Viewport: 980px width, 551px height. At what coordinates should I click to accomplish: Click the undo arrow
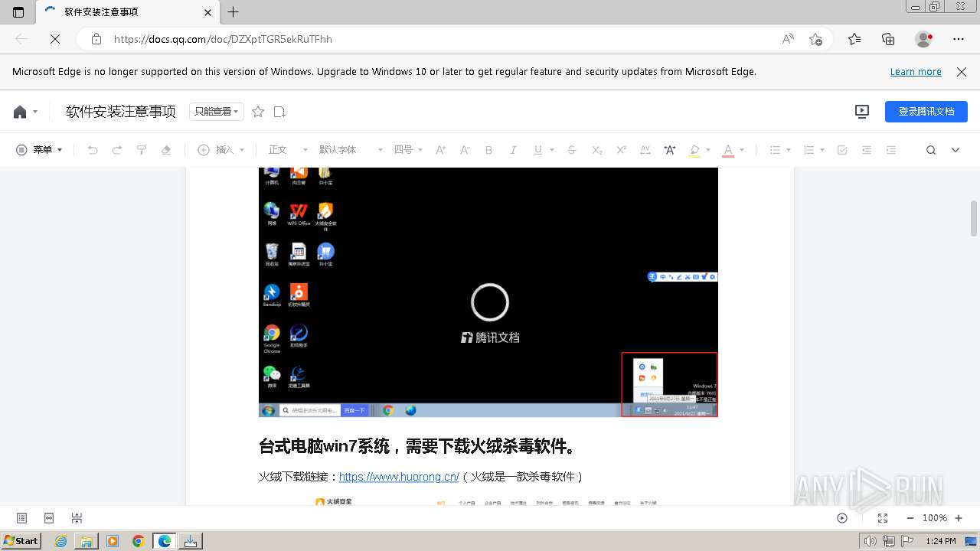point(93,150)
